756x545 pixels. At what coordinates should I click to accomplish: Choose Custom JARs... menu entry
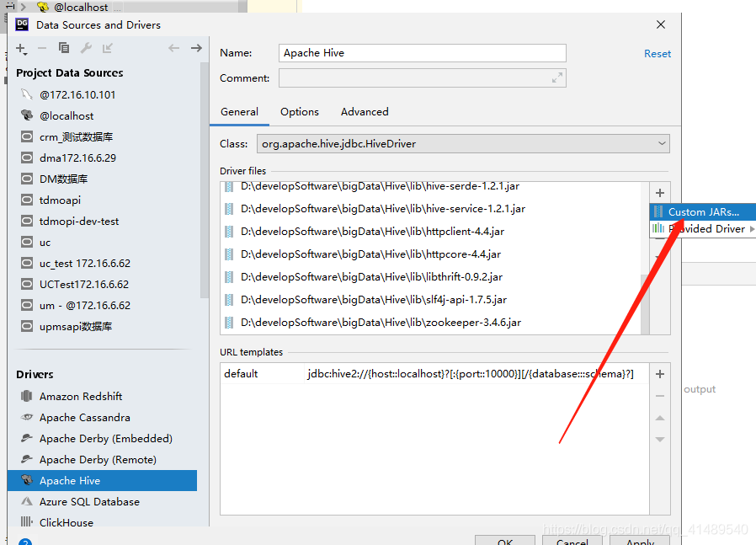point(703,211)
